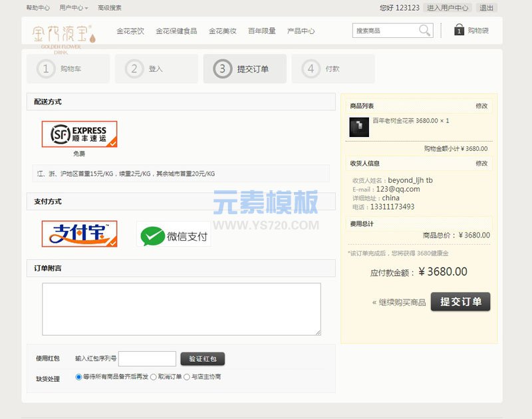The image size is (532, 419).
Task: Open the 金花美妆 menu item
Action: pyautogui.click(x=222, y=31)
